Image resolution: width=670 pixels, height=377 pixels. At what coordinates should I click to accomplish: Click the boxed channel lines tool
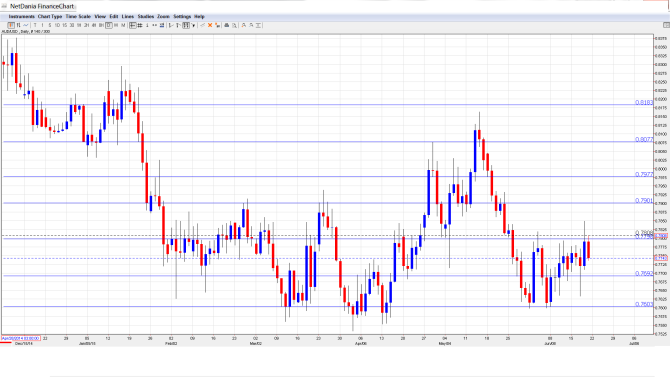186,26
